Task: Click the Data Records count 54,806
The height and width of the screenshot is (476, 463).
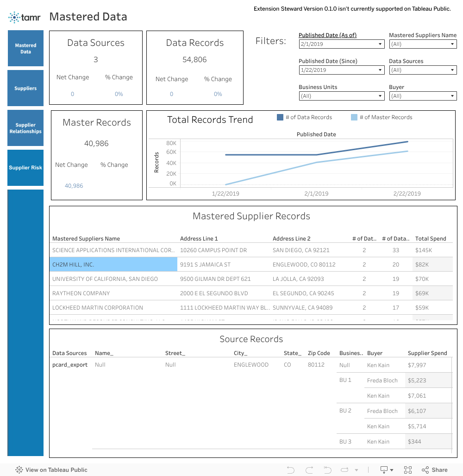Action: click(x=194, y=59)
